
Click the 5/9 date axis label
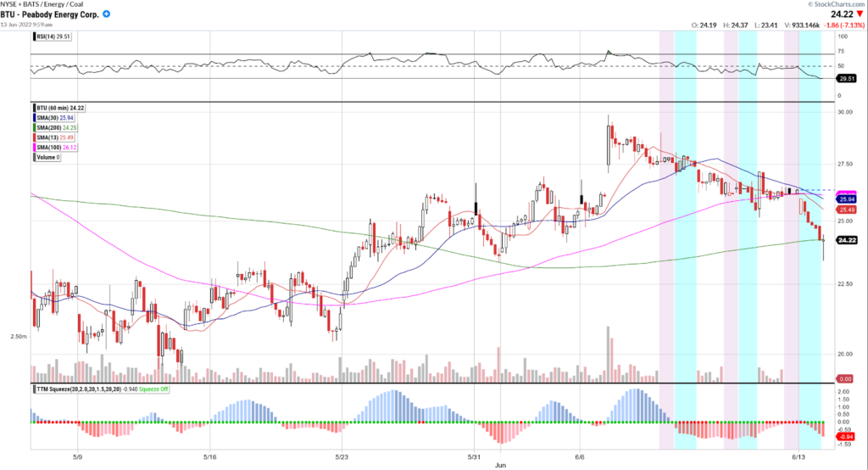77,457
